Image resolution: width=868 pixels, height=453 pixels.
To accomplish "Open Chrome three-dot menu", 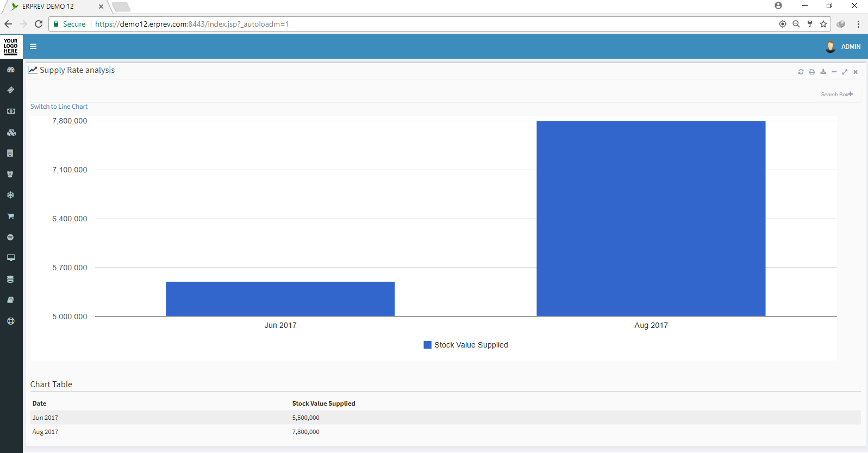I will click(858, 24).
